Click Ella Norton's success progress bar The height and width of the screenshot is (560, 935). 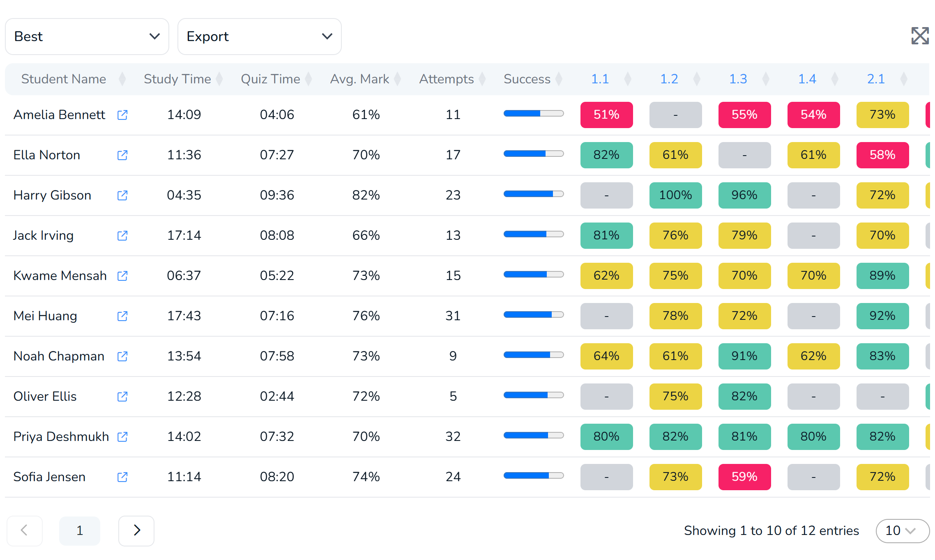point(534,154)
